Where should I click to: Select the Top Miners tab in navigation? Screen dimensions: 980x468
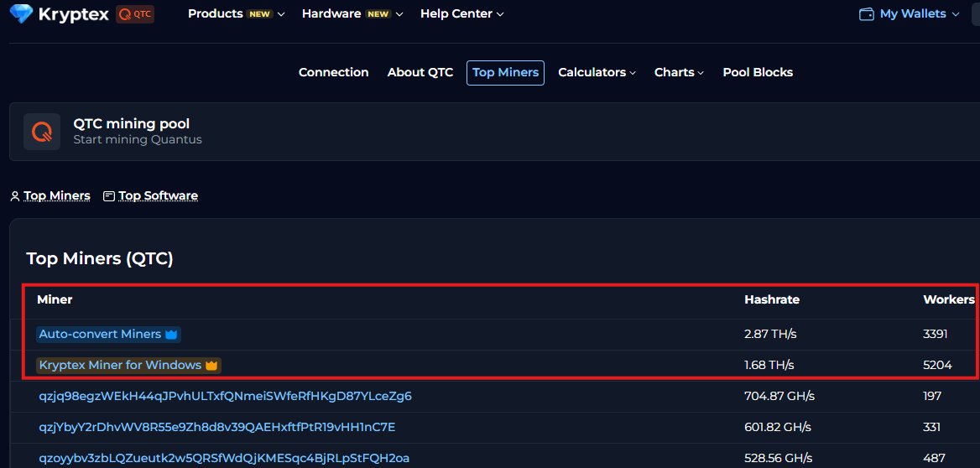point(505,72)
